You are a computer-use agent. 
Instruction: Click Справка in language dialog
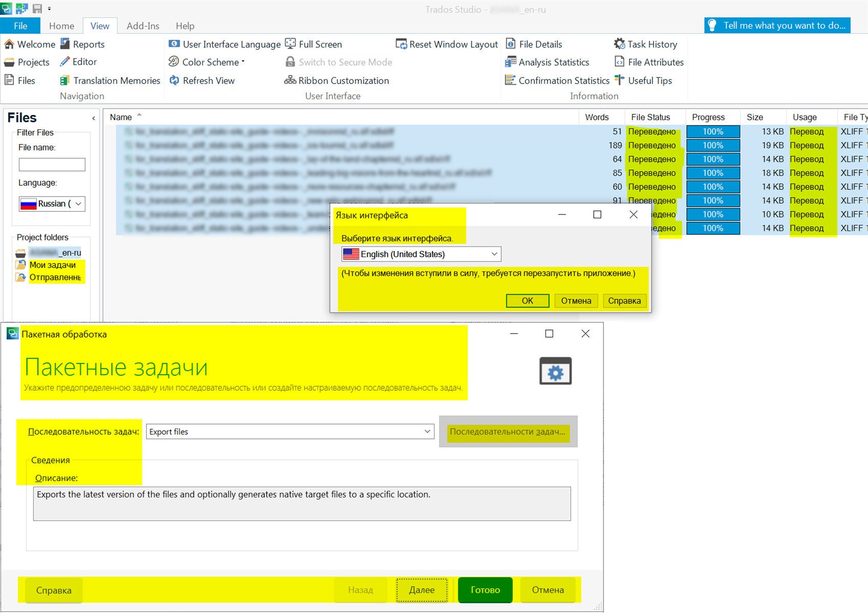(624, 301)
